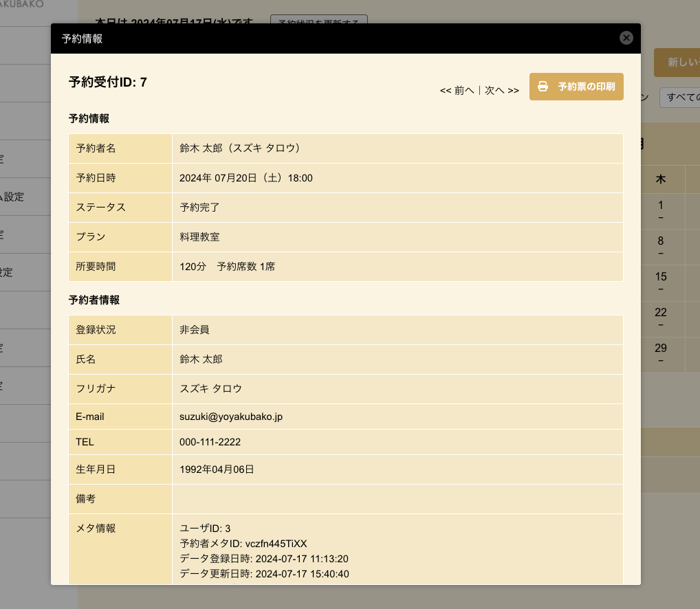700x609 pixels.
Task: Click the 新しい button behind the dialog
Action: coord(677,63)
